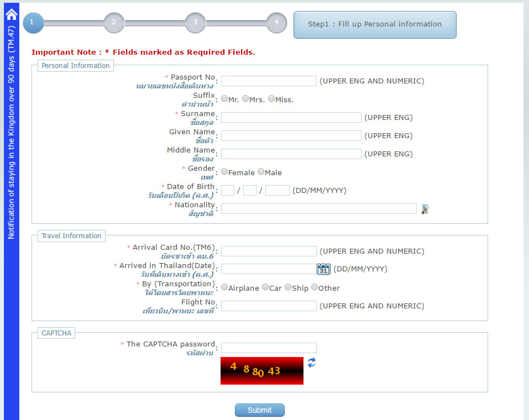529x420 pixels.
Task: Refresh the CAPTCHA image
Action: pos(312,363)
